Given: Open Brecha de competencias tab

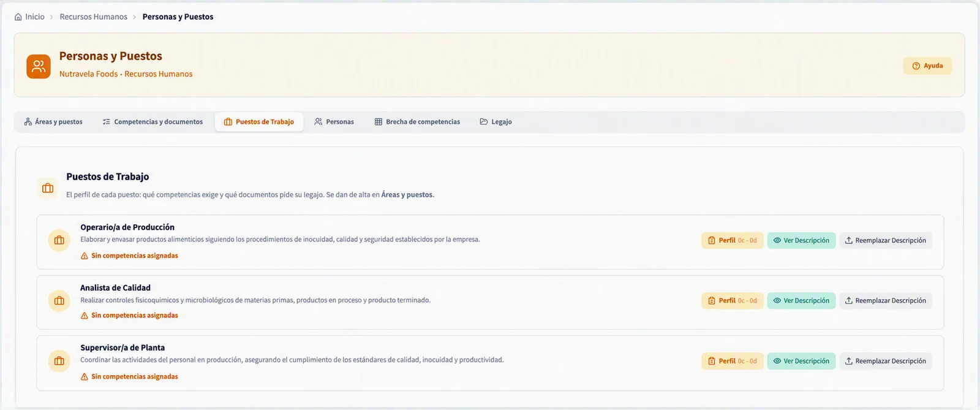Looking at the screenshot, I should [418, 122].
